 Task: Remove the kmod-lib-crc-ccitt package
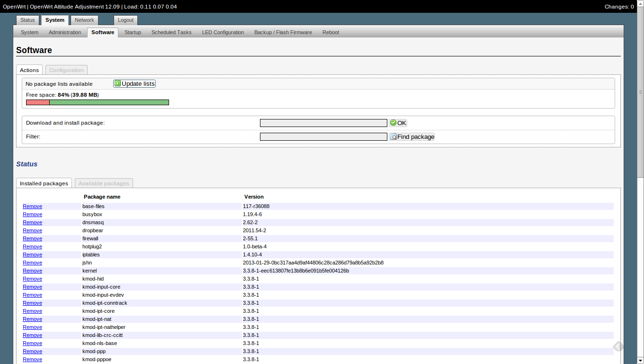[x=32, y=335]
